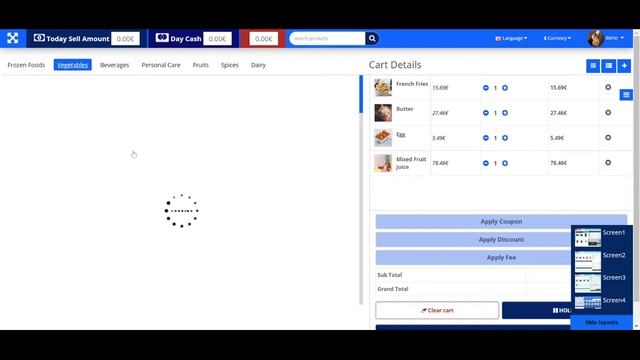The width and height of the screenshot is (640, 360).
Task: Click the Butter product image
Action: pos(383,113)
